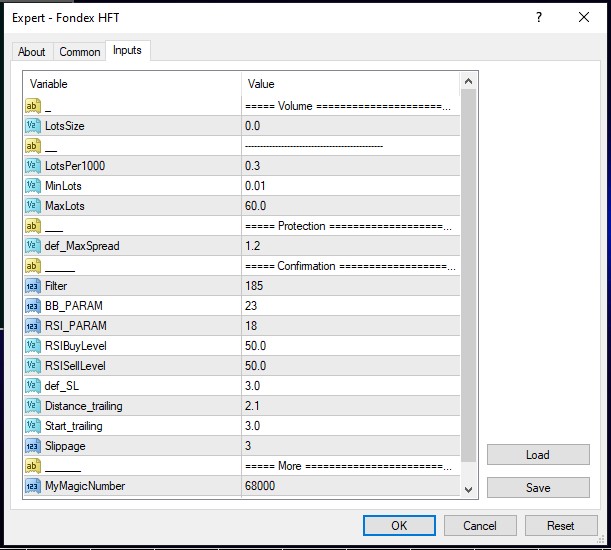611x550 pixels.
Task: Switch to the Common tab
Action: 79,51
